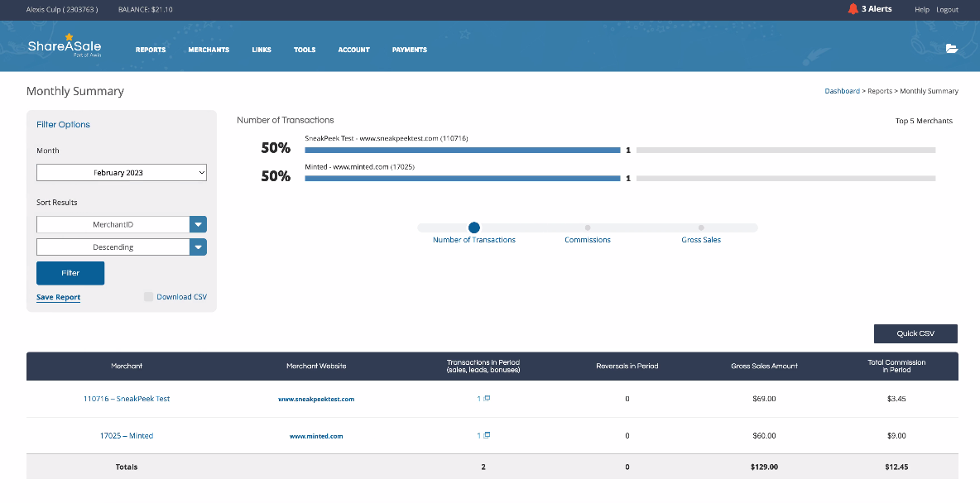The height and width of the screenshot is (503, 980).
Task: Click the $3.45 commission cell
Action: (896, 399)
